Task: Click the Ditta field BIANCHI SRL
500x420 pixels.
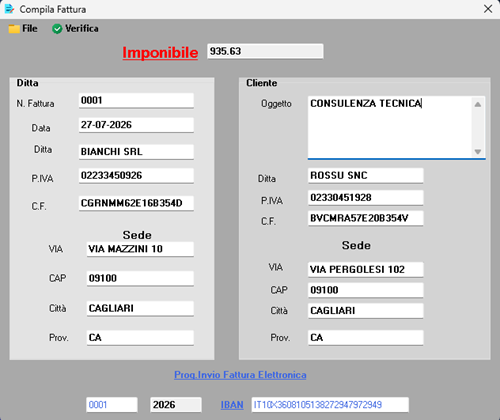Action: [x=136, y=152]
